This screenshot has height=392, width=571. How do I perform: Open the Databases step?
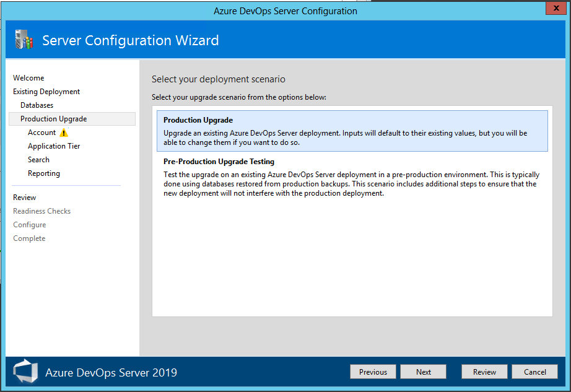pyautogui.click(x=37, y=105)
